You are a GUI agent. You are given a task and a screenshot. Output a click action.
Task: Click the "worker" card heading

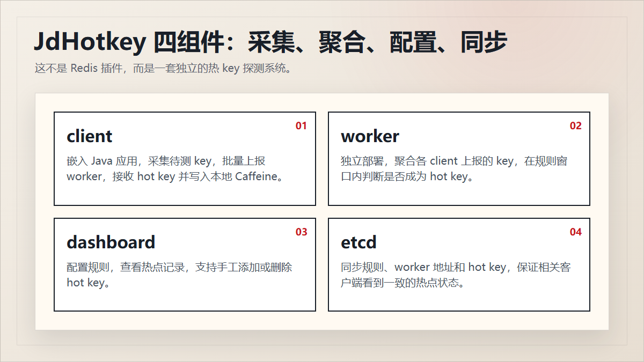[370, 136]
